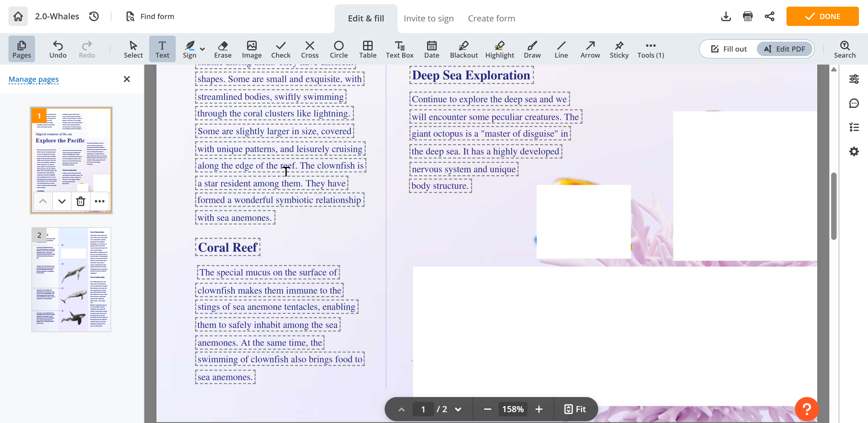The height and width of the screenshot is (423, 868).
Task: Open document version history clock icon
Action: point(94,16)
